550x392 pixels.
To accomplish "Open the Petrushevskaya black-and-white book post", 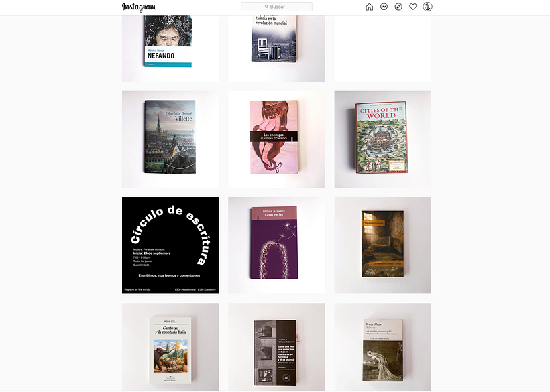I will click(x=276, y=347).
